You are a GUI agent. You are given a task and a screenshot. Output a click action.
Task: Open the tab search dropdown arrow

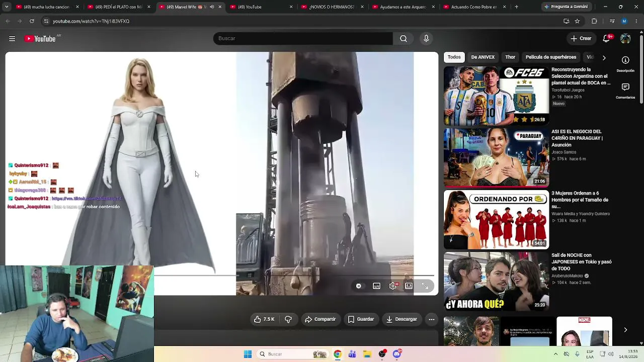click(7, 7)
